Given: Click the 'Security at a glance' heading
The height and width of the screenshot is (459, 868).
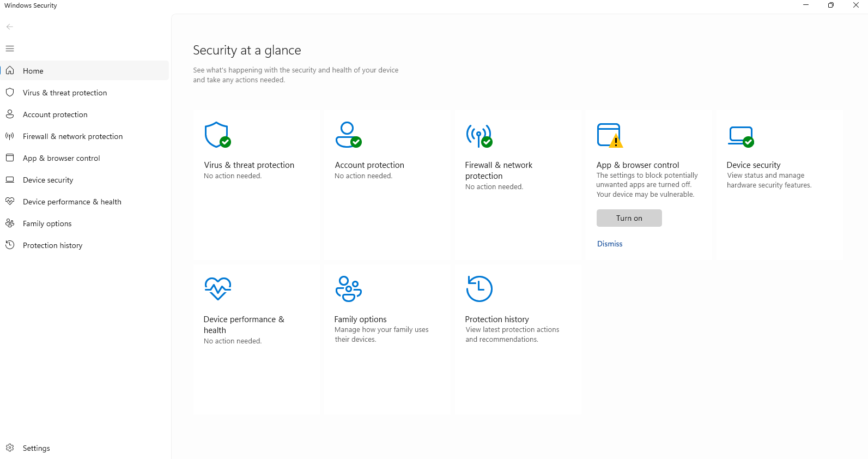Looking at the screenshot, I should point(247,50).
